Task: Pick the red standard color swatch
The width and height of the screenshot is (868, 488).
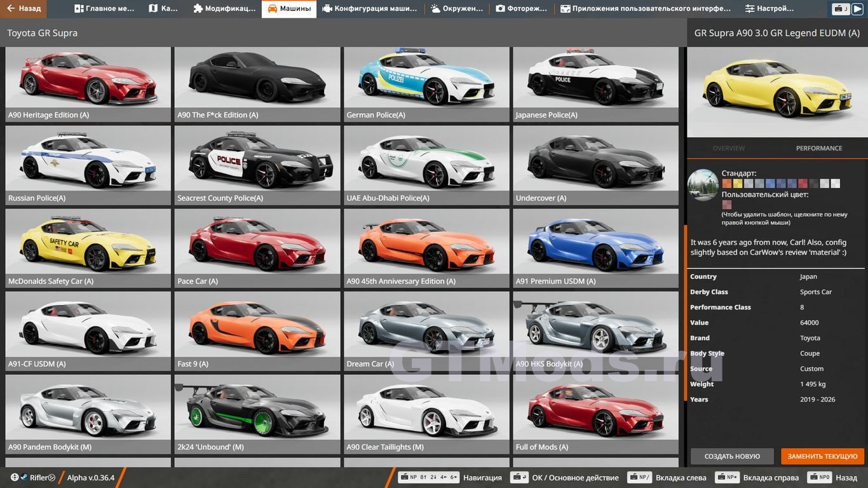Action: coord(803,184)
